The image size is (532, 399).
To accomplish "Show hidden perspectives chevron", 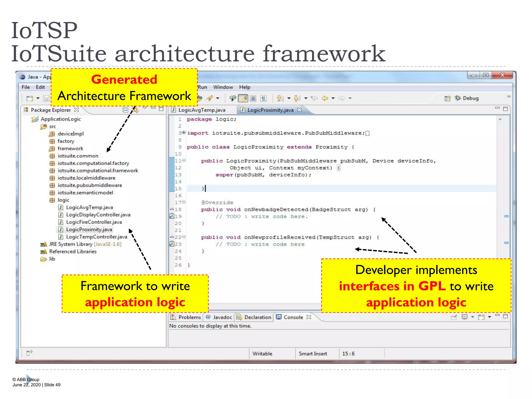I will pos(508,96).
